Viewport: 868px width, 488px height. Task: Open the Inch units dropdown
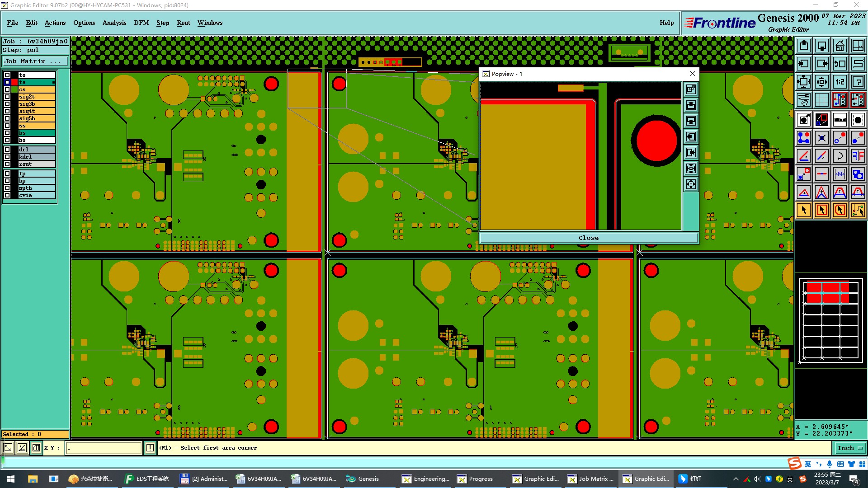(x=850, y=448)
